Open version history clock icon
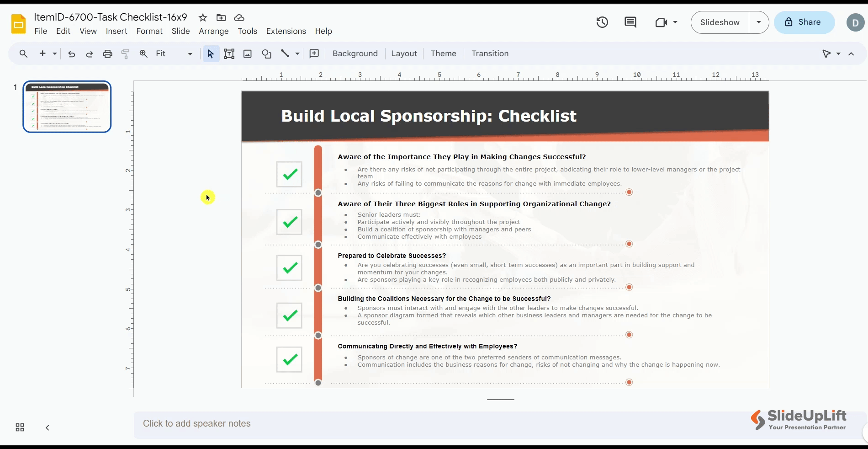 pos(602,22)
